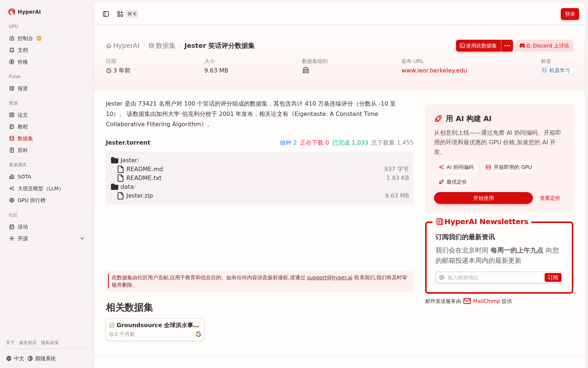
Task: Click the HyperAI logo in sidebar
Action: tap(25, 12)
